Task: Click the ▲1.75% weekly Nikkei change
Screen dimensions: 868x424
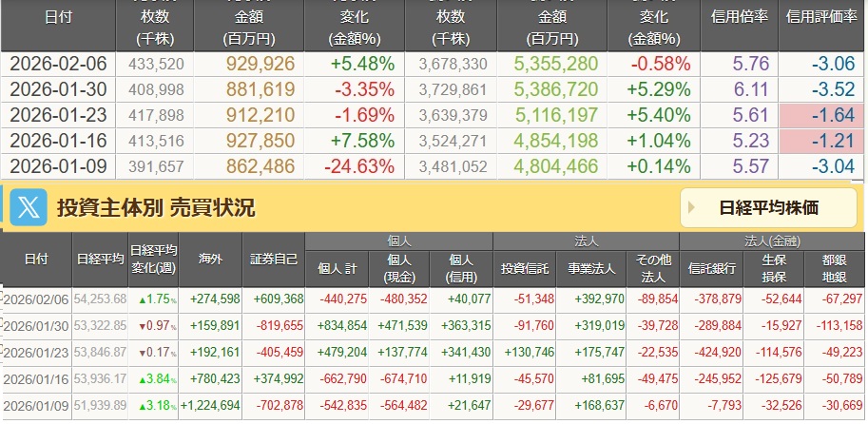Action: [x=153, y=299]
